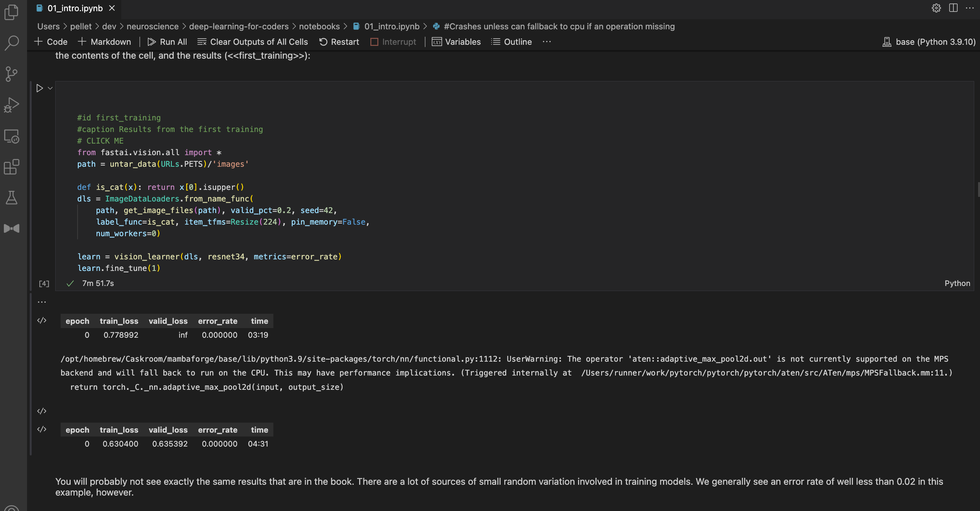Expand run options dropdown beside cell
The height and width of the screenshot is (511, 980).
click(x=50, y=88)
